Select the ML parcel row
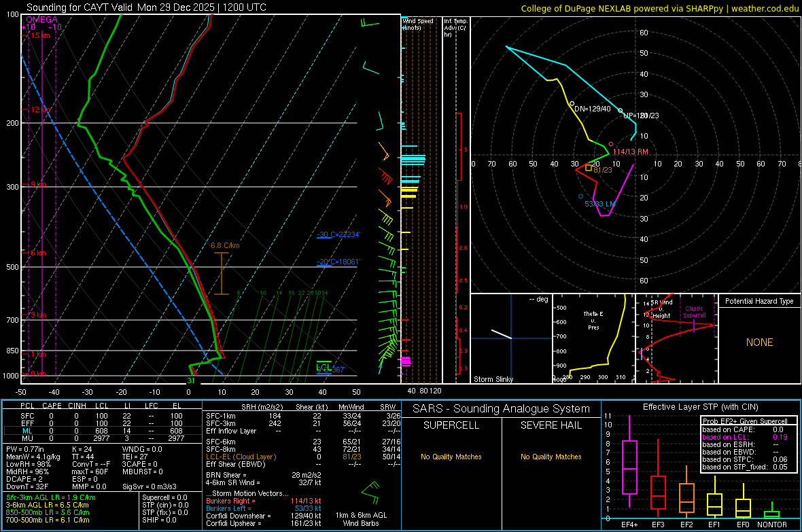This screenshot has height=532, width=802. point(102,431)
